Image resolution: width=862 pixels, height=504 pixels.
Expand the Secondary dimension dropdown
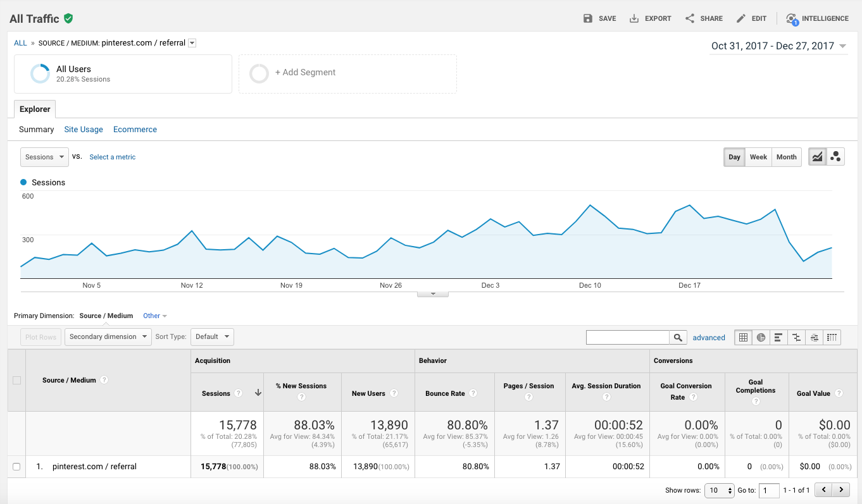tap(109, 336)
